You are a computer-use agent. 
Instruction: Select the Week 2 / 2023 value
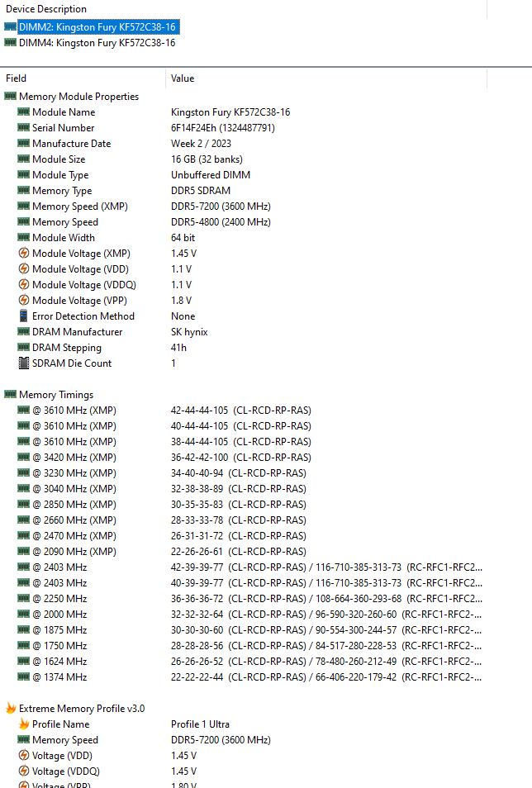pyautogui.click(x=201, y=143)
